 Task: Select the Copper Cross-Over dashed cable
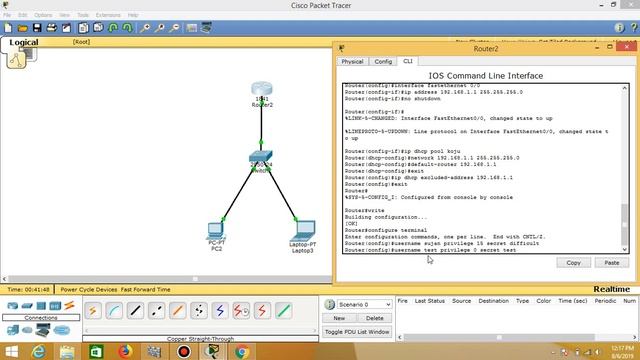(x=157, y=311)
